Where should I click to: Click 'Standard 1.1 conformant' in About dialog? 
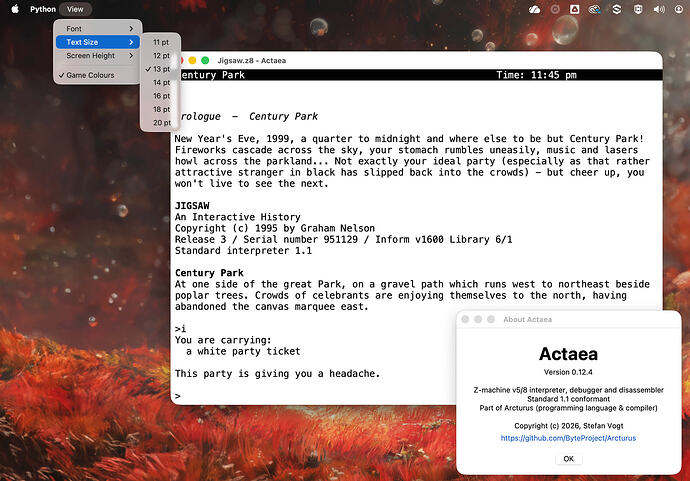pyautogui.click(x=569, y=399)
